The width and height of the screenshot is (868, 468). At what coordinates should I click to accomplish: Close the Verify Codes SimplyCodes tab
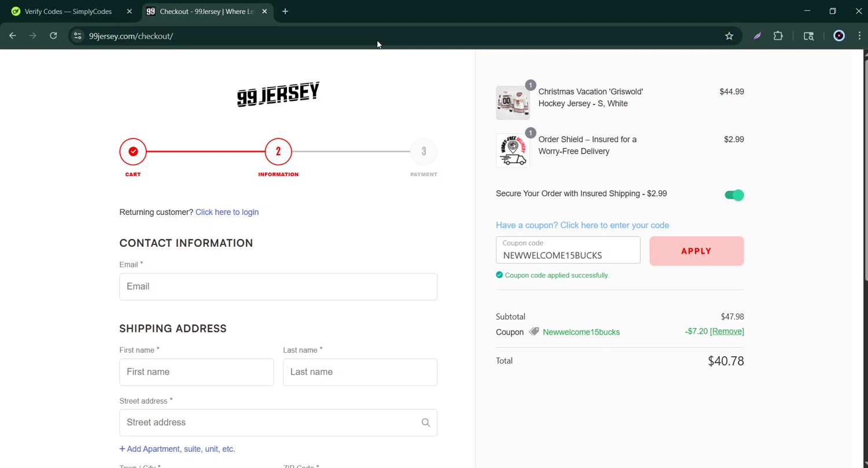(129, 12)
